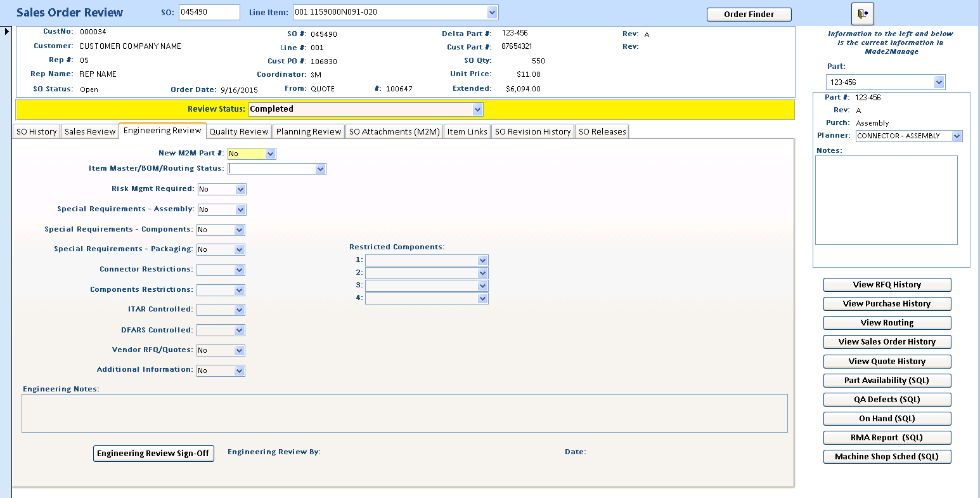Switch to SO Revision History tab
The width and height of the screenshot is (980, 498).
pyautogui.click(x=532, y=131)
